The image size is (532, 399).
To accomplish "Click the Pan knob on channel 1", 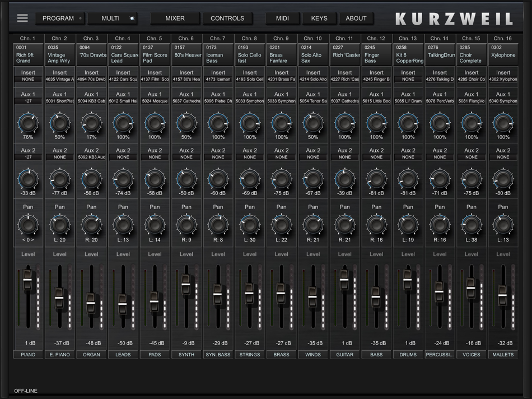I will click(x=27, y=225).
